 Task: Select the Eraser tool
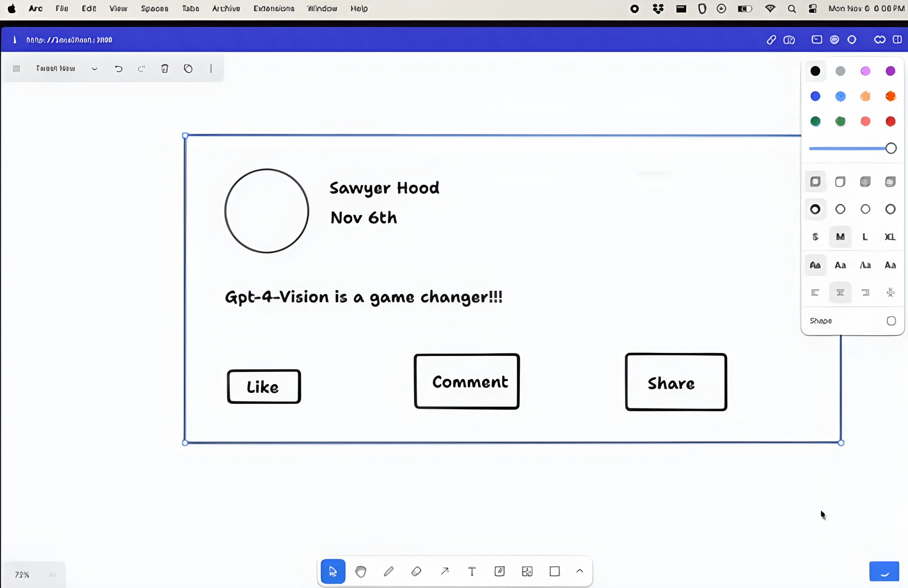click(416, 571)
